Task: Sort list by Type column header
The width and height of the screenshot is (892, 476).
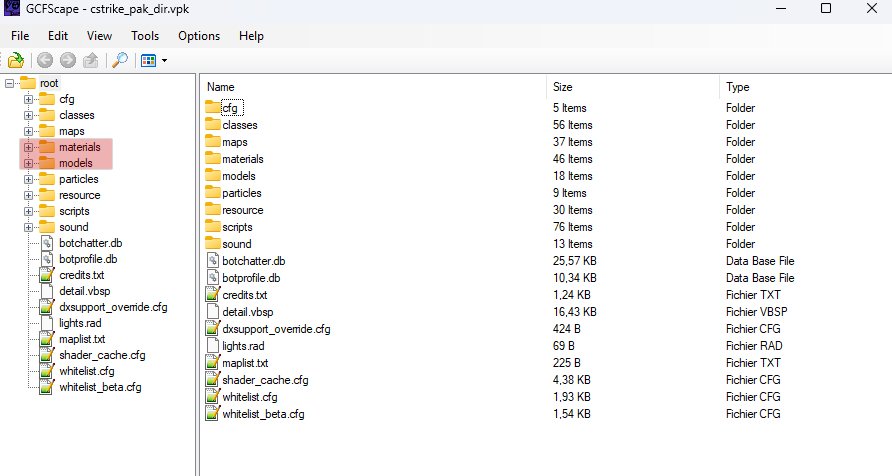Action: (737, 87)
